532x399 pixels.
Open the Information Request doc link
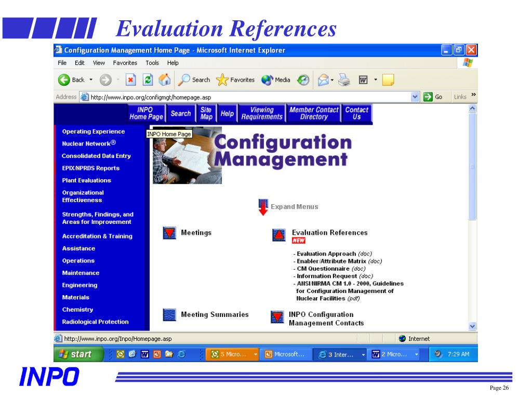pyautogui.click(x=335, y=276)
